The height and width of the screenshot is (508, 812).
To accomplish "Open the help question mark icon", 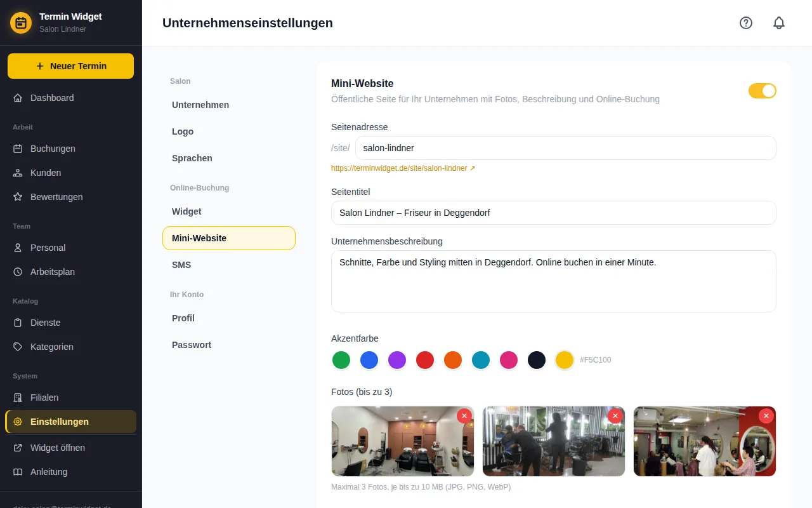I will (746, 23).
